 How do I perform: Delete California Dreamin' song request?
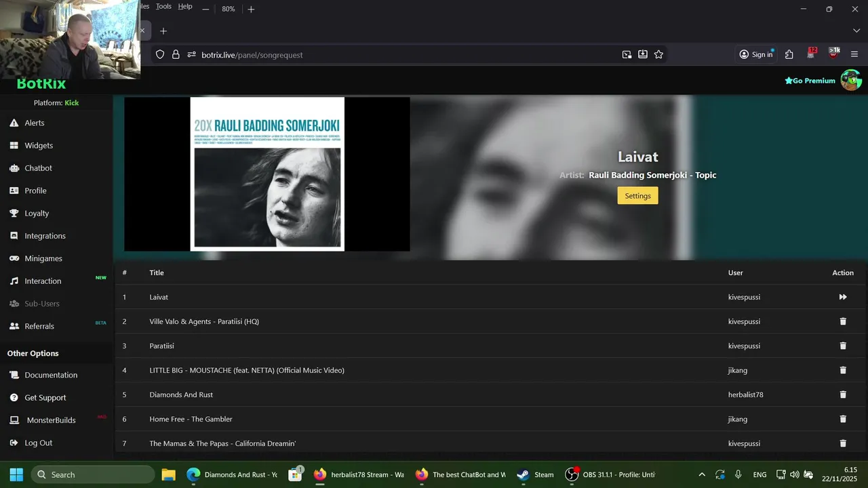(843, 443)
